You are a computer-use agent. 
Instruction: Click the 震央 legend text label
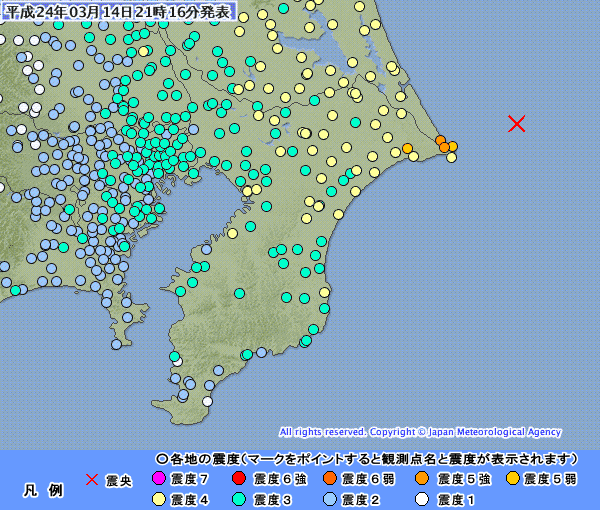pos(119,481)
